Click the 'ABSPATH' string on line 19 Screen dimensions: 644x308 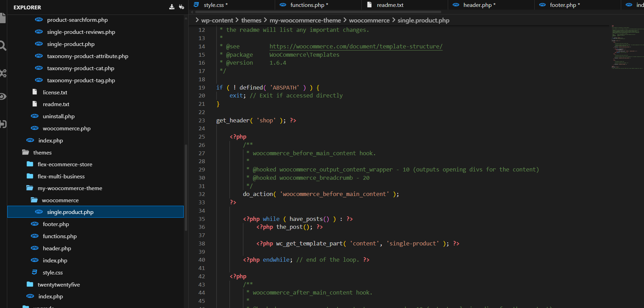point(284,87)
